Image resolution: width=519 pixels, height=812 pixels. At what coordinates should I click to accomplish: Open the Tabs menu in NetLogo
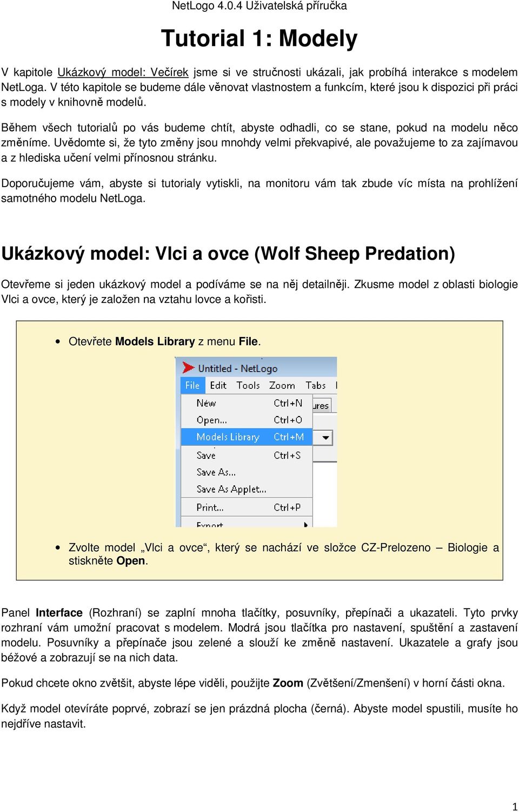tap(316, 385)
